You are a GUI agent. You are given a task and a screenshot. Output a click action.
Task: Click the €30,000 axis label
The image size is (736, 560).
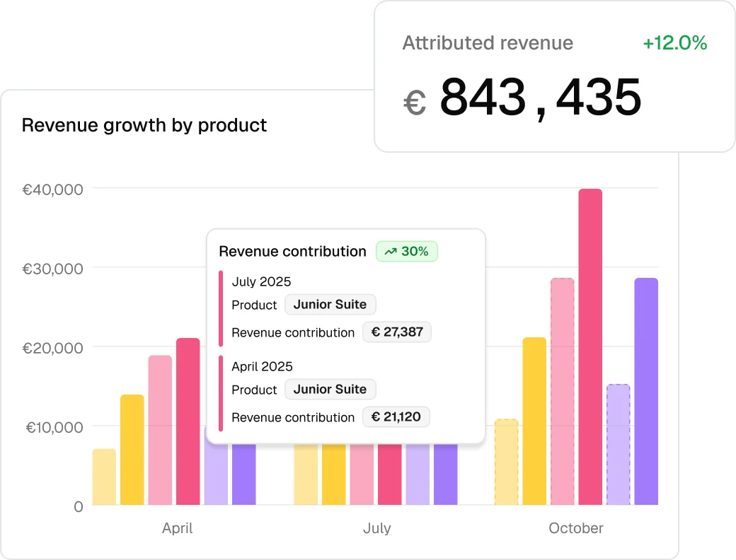coord(52,269)
